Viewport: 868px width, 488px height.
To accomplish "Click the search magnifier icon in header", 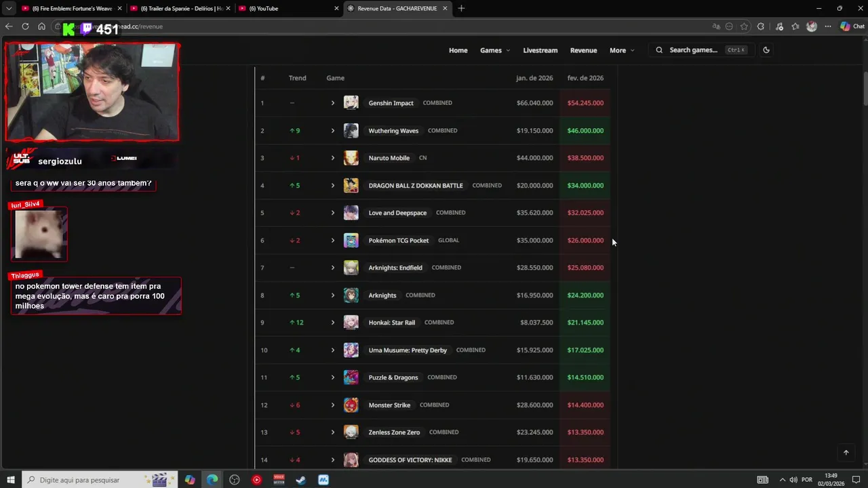I will coord(659,50).
